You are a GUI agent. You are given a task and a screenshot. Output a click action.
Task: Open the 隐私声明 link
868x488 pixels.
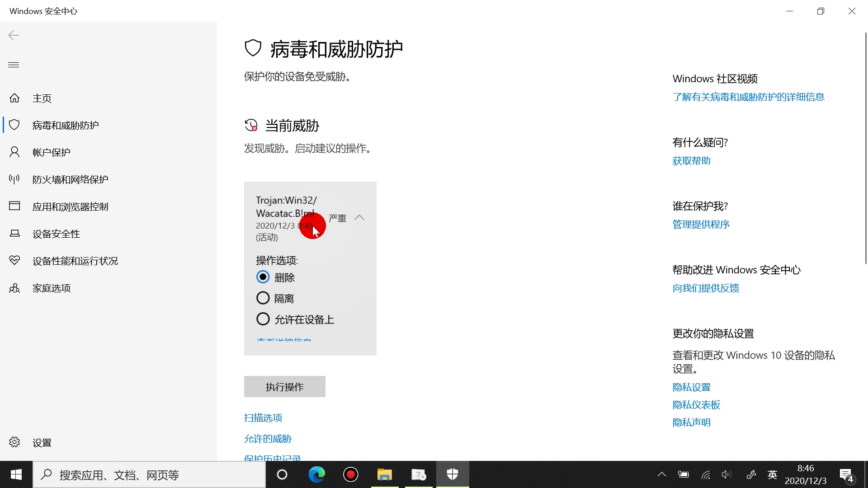tap(692, 422)
